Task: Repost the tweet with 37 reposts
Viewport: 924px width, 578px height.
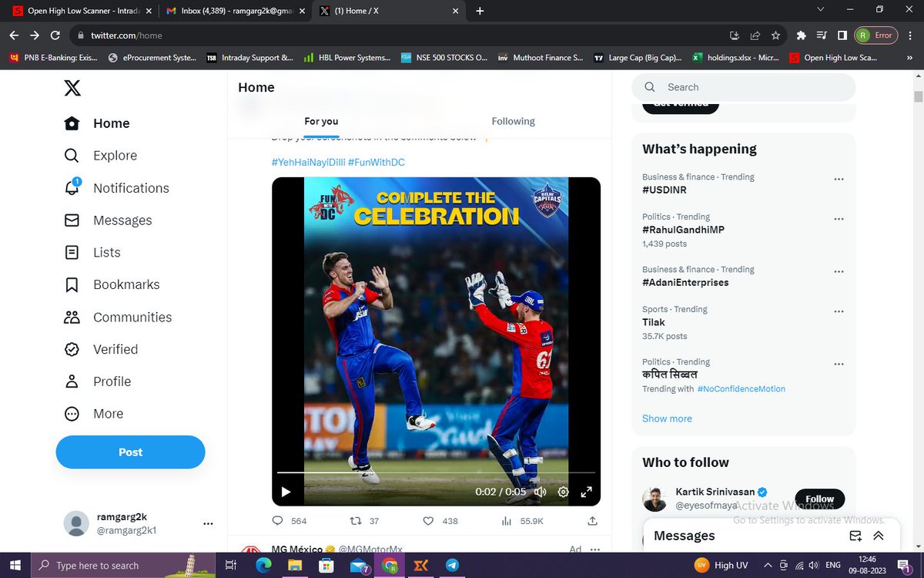Action: 364,521
